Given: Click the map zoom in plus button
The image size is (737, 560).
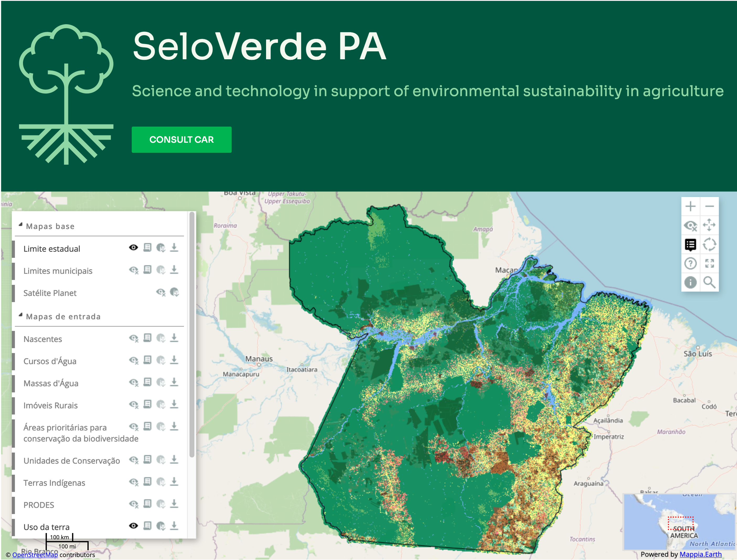Looking at the screenshot, I should tap(690, 206).
